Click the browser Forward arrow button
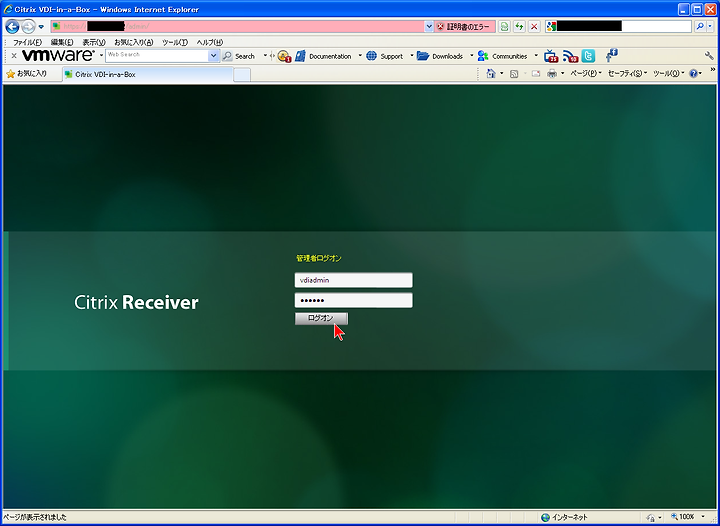Screen dimensions: 720x526 tap(28, 27)
